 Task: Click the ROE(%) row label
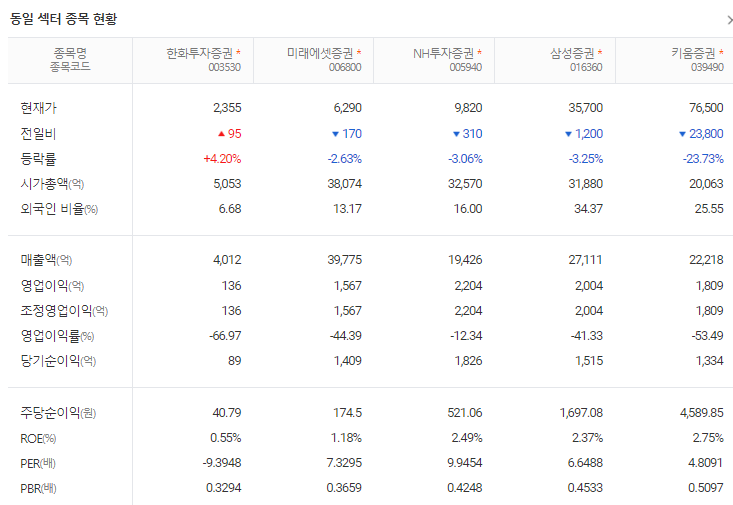point(38,439)
